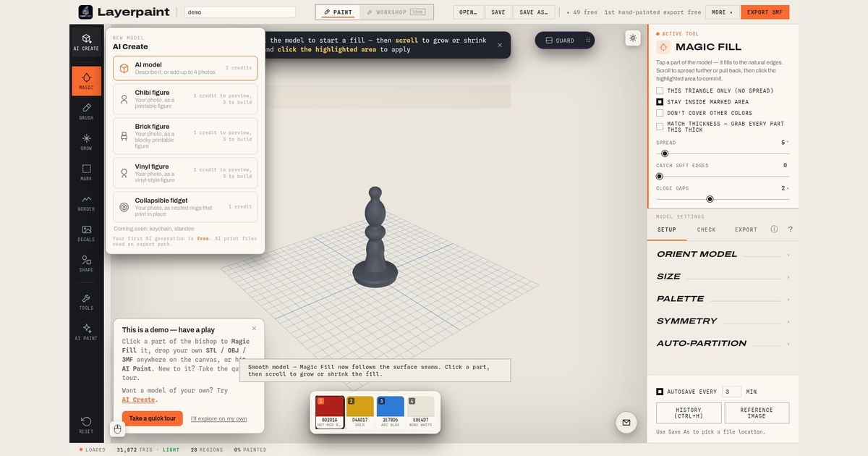Click the question mark help icon
Viewport: 868px width, 456px height.
click(x=791, y=229)
